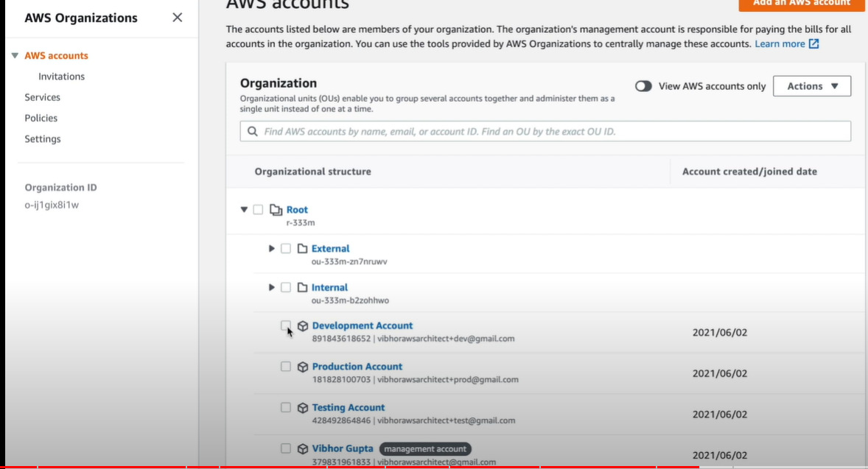The image size is (868, 469).
Task: Click OU ID ou-333m-zn7nruwv
Action: (349, 261)
